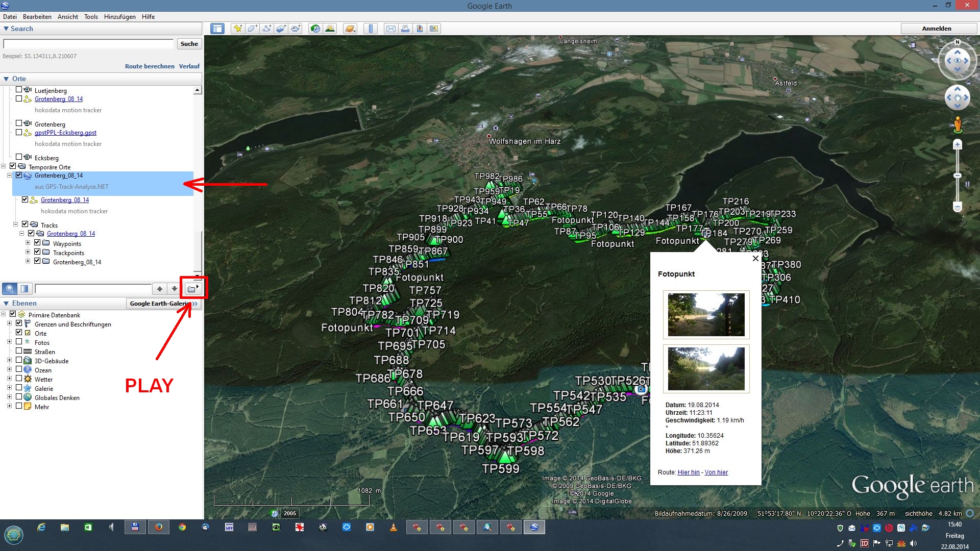Enable the Wetter layer checkbox

pyautogui.click(x=19, y=379)
